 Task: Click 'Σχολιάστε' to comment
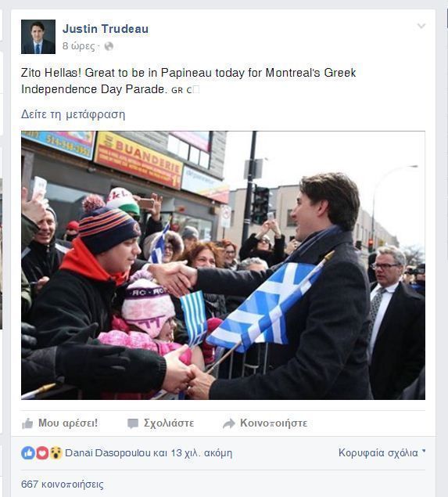tap(169, 423)
